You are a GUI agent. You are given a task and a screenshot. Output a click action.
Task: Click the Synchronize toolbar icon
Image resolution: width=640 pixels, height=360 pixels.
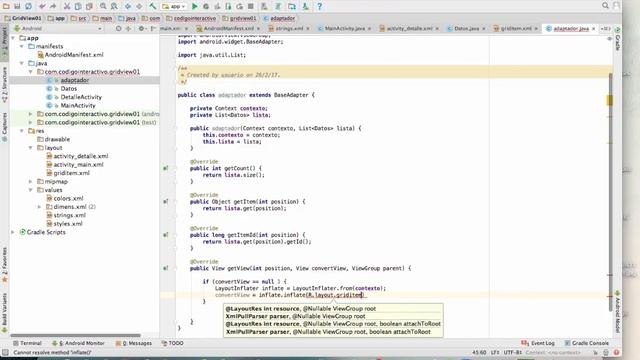click(x=29, y=6)
